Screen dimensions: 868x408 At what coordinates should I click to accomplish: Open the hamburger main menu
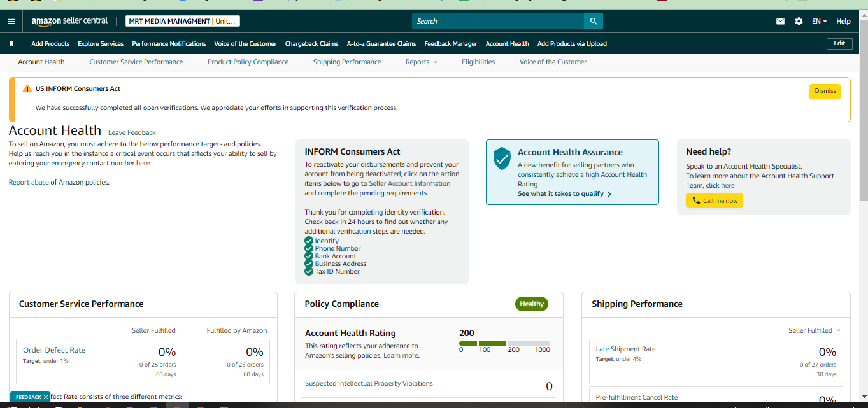pyautogui.click(x=11, y=21)
